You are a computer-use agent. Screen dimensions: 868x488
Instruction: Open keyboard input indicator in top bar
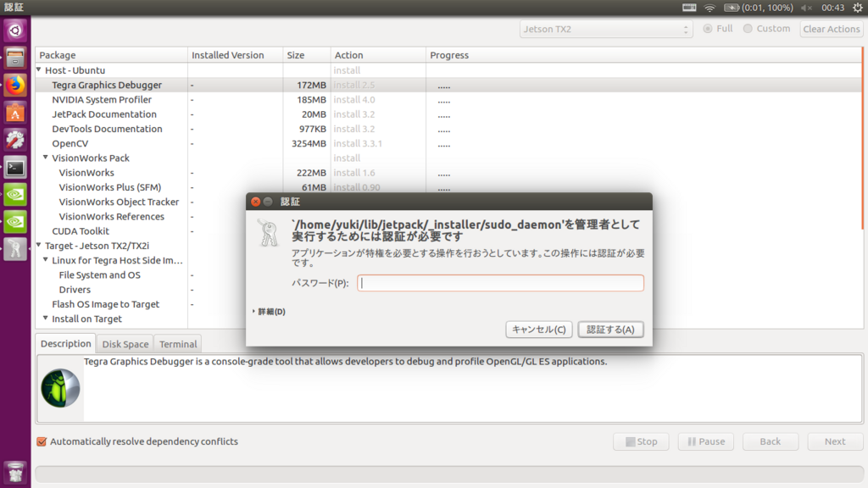pos(689,8)
